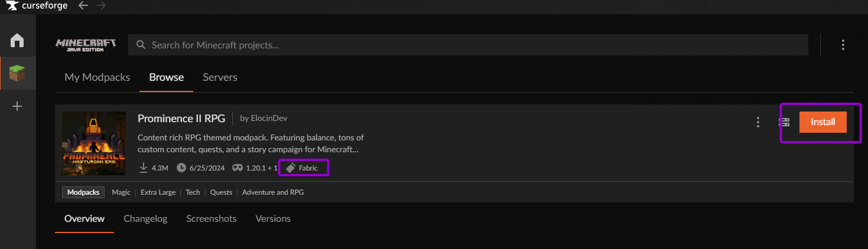Click the plus icon to add a game
This screenshot has width=868, height=249.
click(17, 107)
